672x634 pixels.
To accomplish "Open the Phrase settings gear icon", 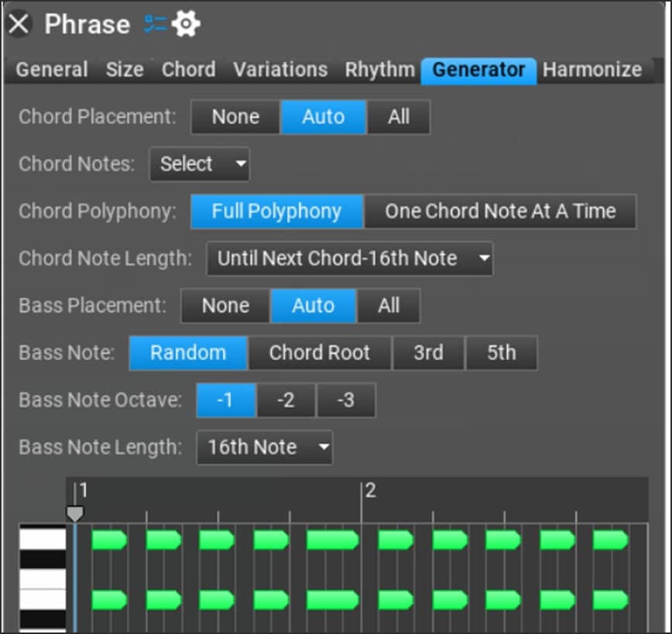I will [x=186, y=23].
